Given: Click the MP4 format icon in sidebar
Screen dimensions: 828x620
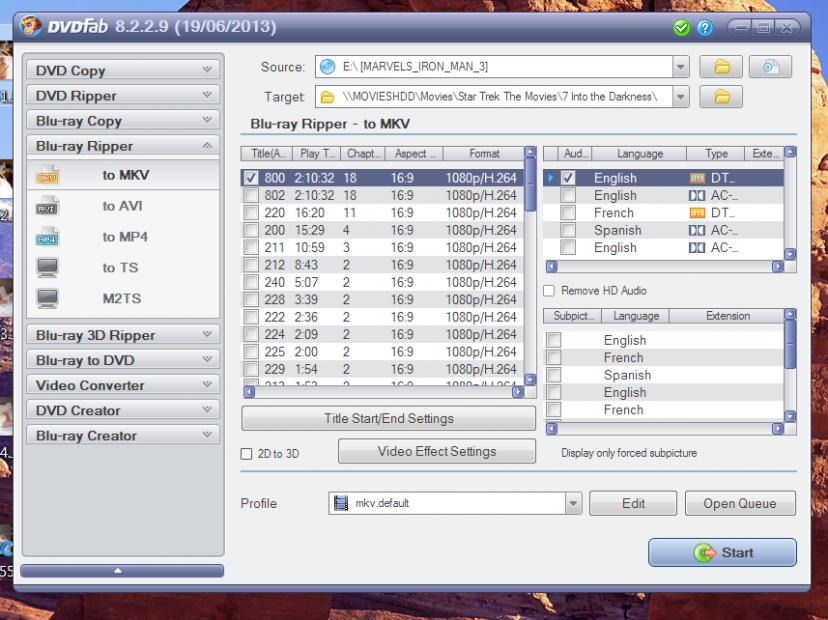Looking at the screenshot, I should pyautogui.click(x=47, y=237).
